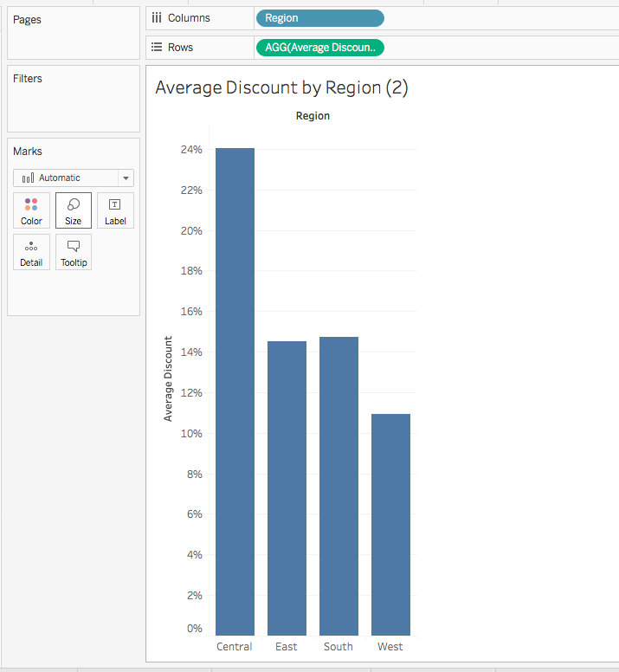This screenshot has height=672, width=619.
Task: Open the Label marks card button
Action: 115,210
